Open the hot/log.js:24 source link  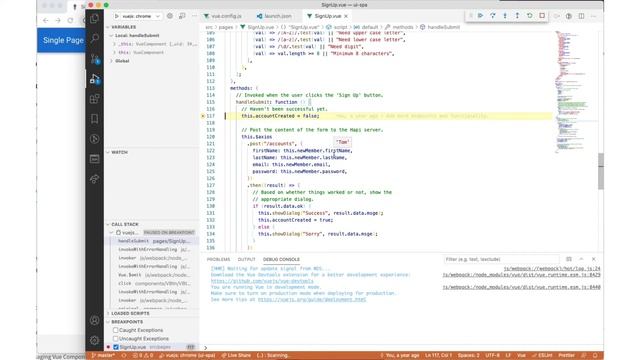tap(552, 269)
